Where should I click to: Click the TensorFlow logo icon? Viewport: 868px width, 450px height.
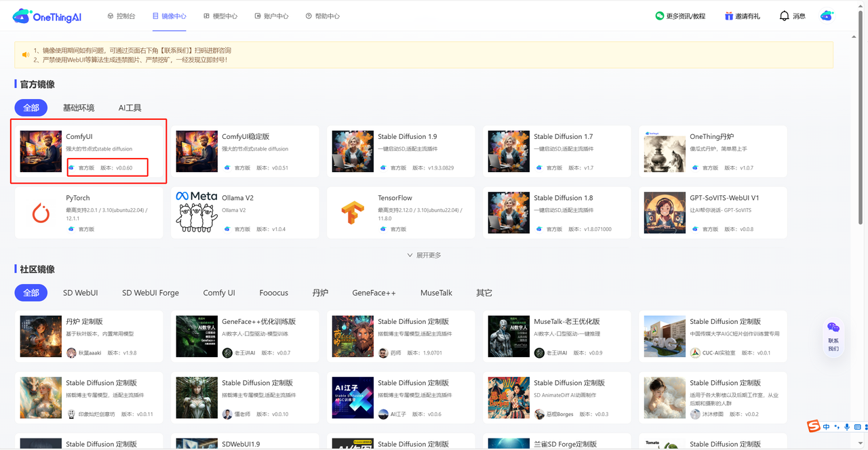(353, 213)
